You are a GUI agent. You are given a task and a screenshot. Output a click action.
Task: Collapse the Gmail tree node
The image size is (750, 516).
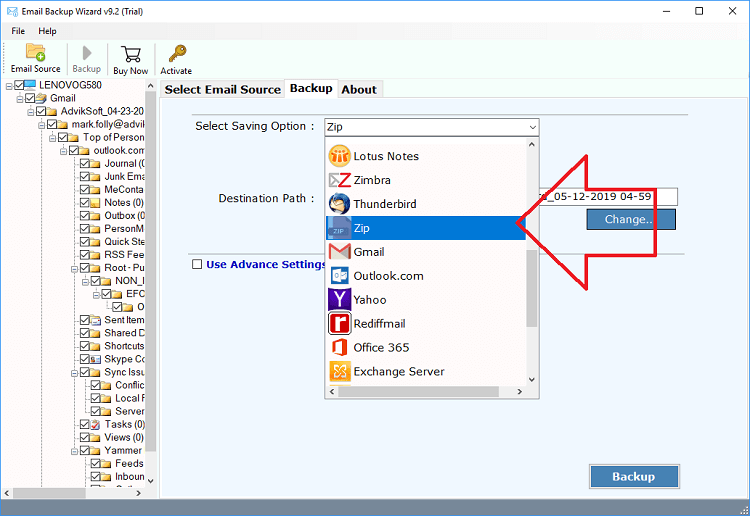click(x=20, y=99)
